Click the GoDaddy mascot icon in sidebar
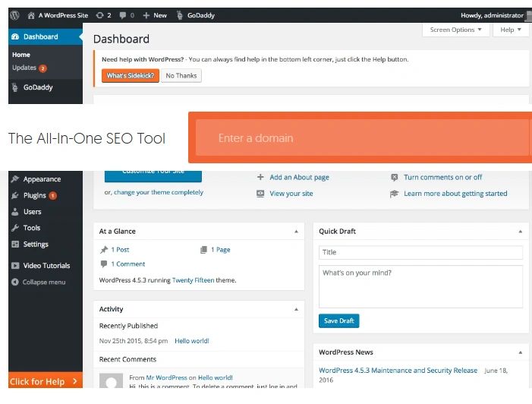This screenshot has height=404, width=532. click(15, 87)
